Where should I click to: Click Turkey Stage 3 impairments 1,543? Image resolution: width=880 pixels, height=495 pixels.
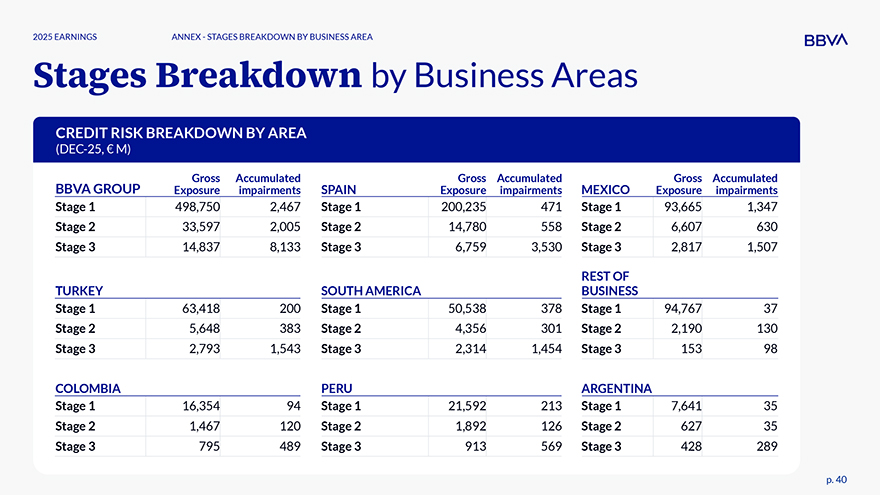pos(285,349)
